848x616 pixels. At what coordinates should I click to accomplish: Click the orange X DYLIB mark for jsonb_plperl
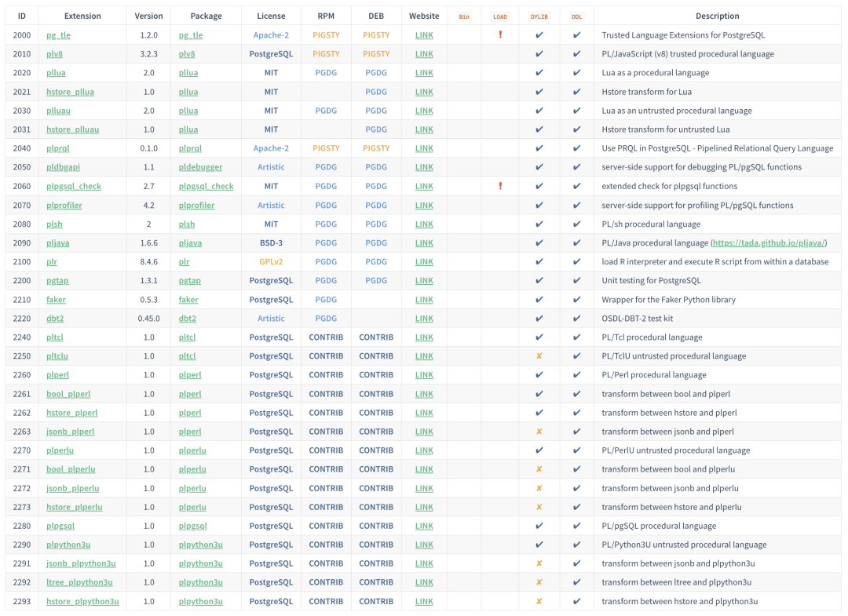point(539,432)
